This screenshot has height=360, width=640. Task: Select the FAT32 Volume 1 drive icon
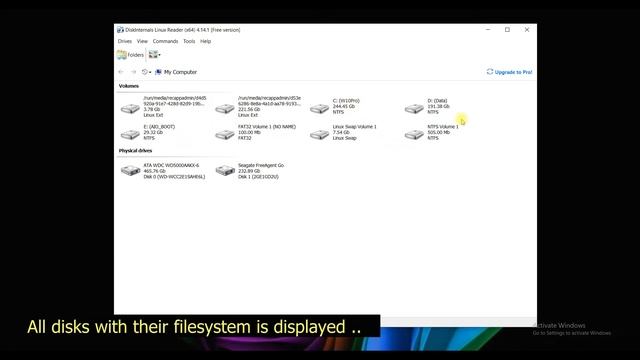(225, 134)
